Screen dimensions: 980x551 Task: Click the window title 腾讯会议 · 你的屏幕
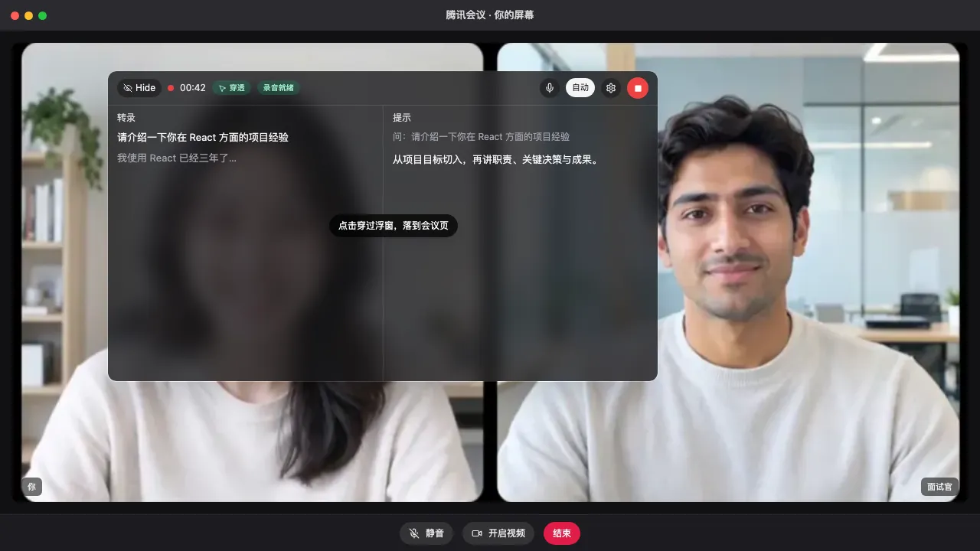490,15
